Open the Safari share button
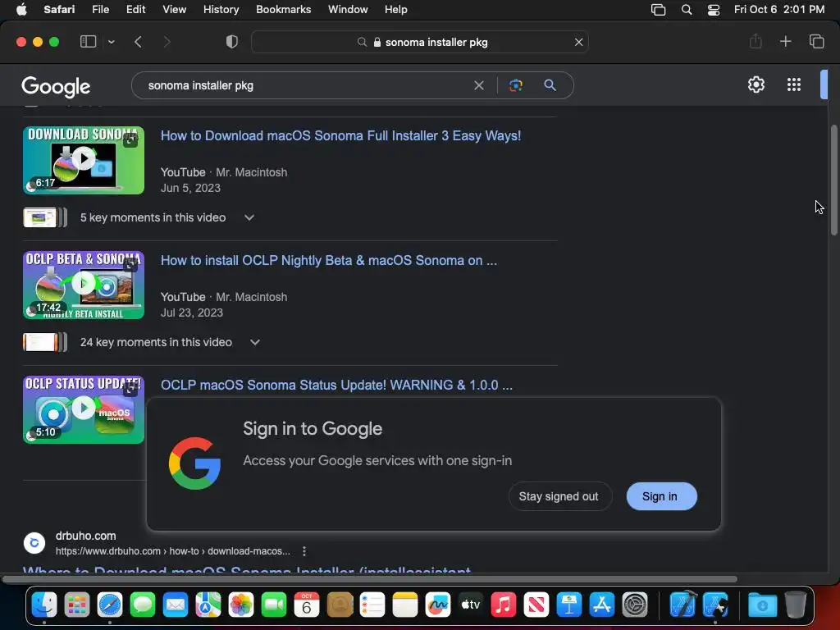 coord(756,41)
